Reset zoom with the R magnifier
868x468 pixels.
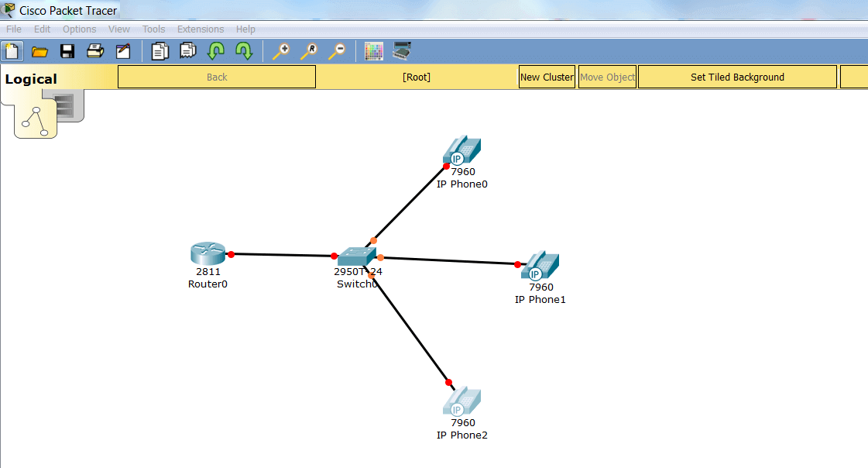(309, 52)
